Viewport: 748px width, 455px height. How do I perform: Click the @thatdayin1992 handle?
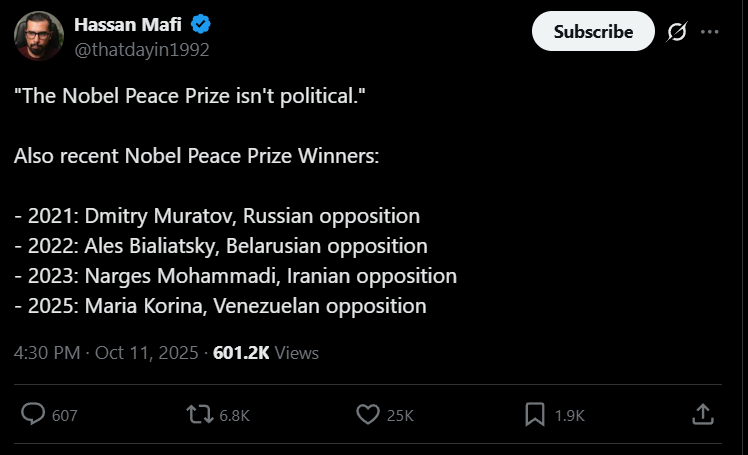click(x=141, y=48)
